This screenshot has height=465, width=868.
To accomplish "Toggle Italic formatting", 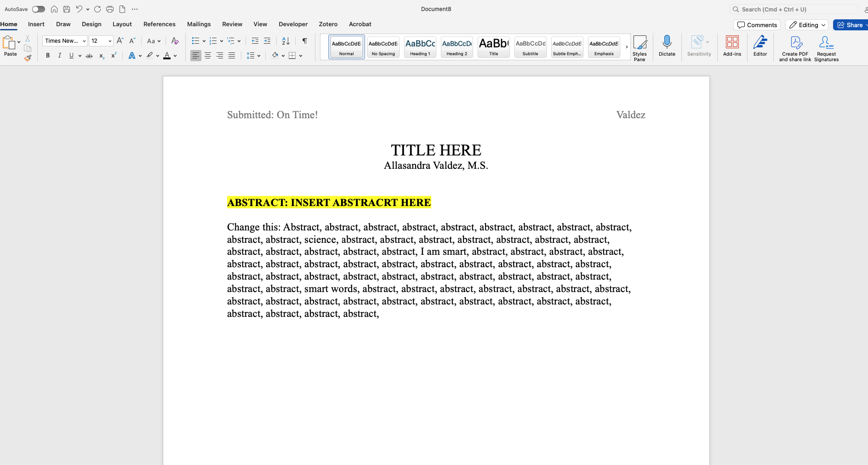I will (x=59, y=56).
